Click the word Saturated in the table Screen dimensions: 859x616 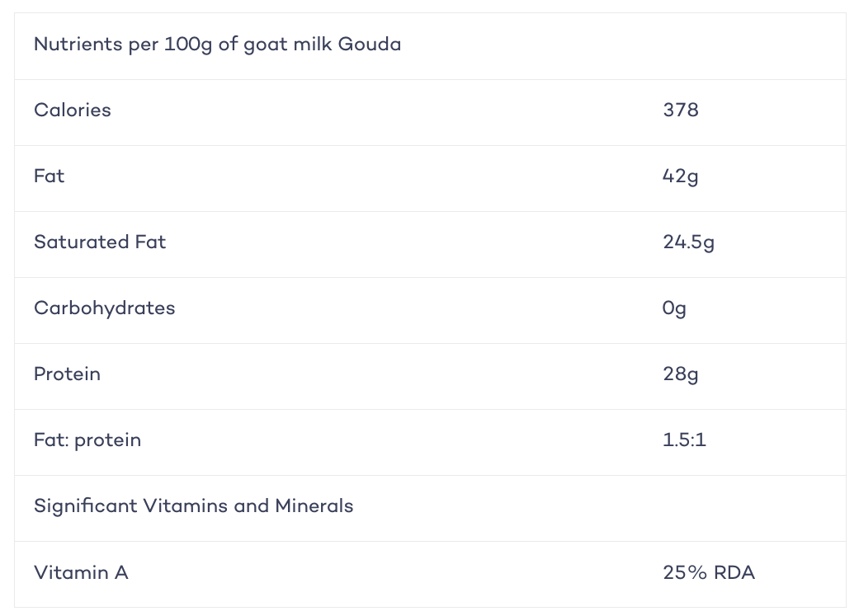pyautogui.click(x=81, y=242)
